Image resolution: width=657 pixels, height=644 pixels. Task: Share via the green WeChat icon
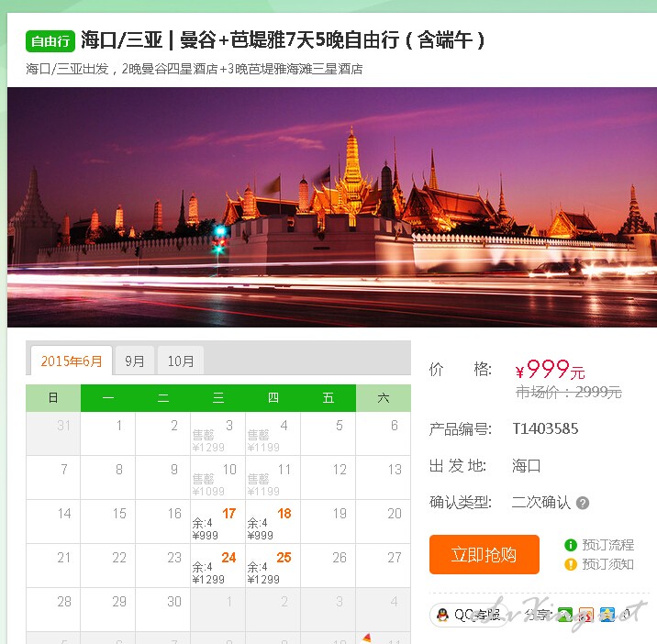tap(565, 615)
